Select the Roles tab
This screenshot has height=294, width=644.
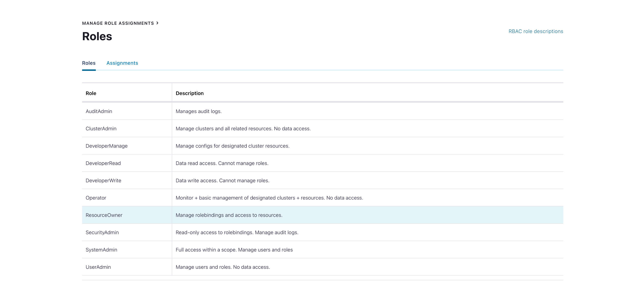89,63
